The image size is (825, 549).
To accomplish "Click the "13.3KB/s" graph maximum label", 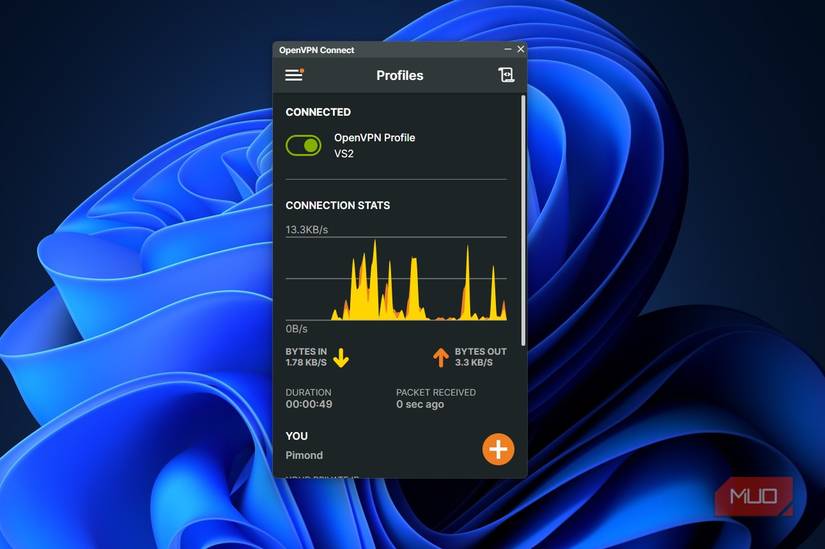I will click(307, 229).
